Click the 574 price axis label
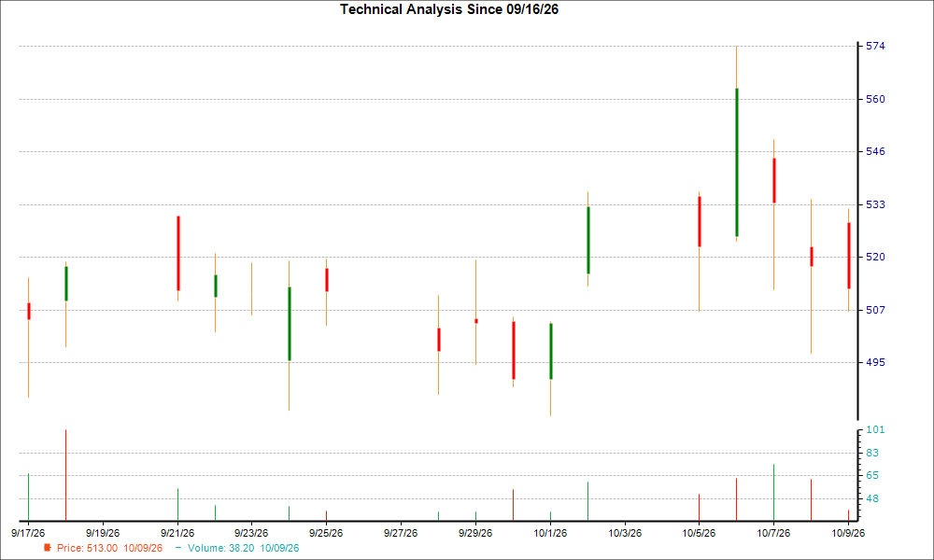Screen dimensions: 934x560 click(x=875, y=47)
